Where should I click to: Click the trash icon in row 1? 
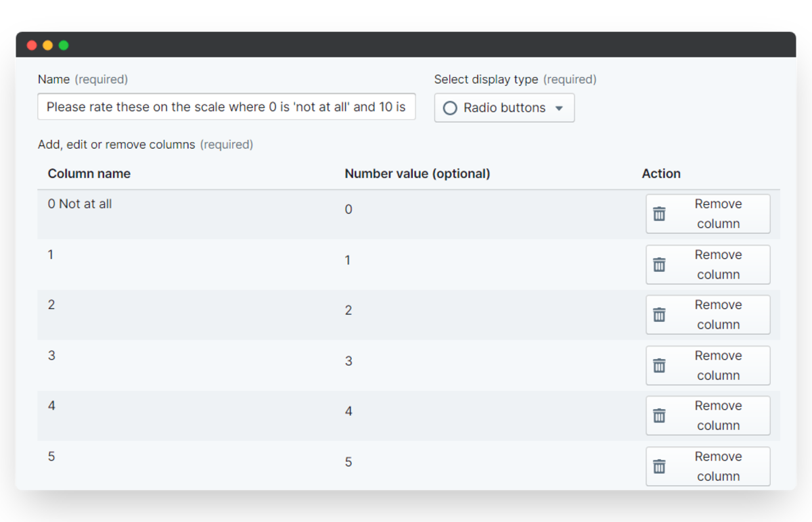point(659,264)
